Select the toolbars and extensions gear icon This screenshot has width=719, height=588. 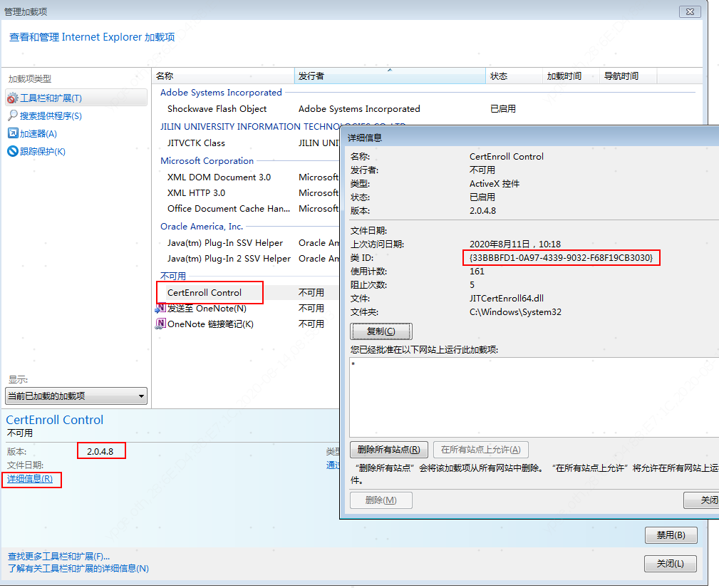pos(12,98)
